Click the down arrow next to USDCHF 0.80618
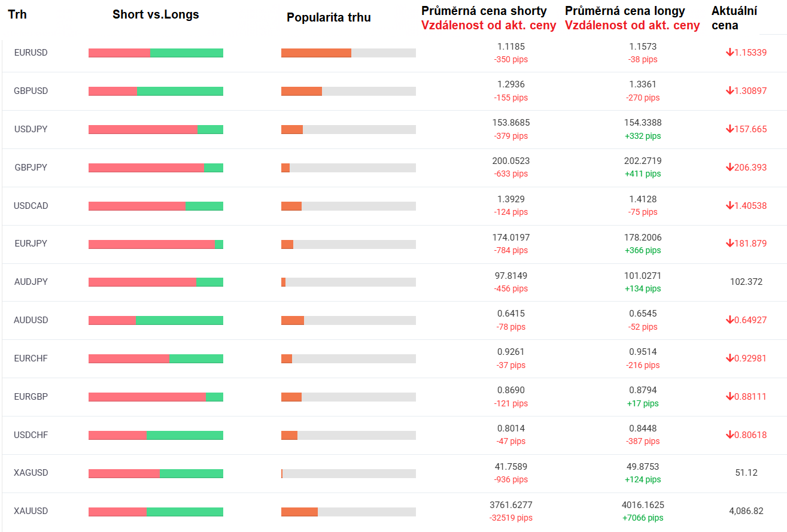The height and width of the screenshot is (532, 787). 730,435
